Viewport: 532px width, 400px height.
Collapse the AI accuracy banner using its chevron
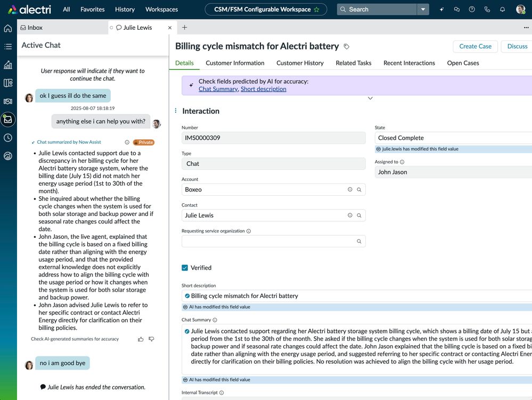370,98
